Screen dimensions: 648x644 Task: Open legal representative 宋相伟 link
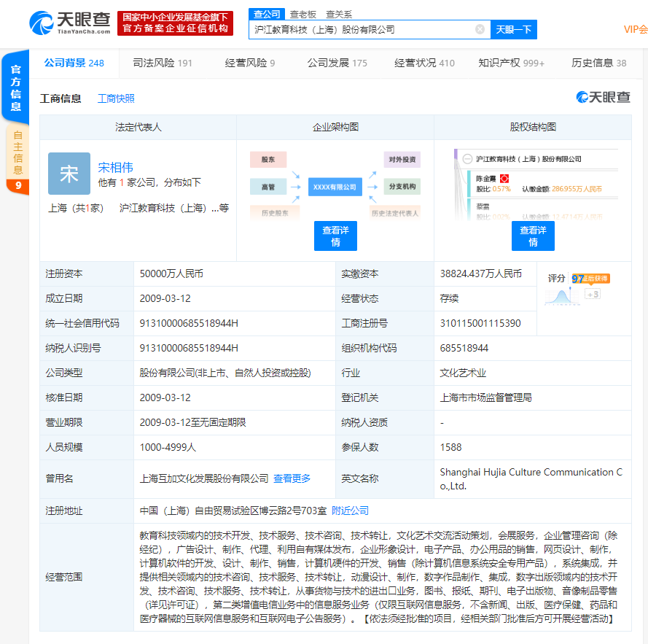click(x=115, y=168)
